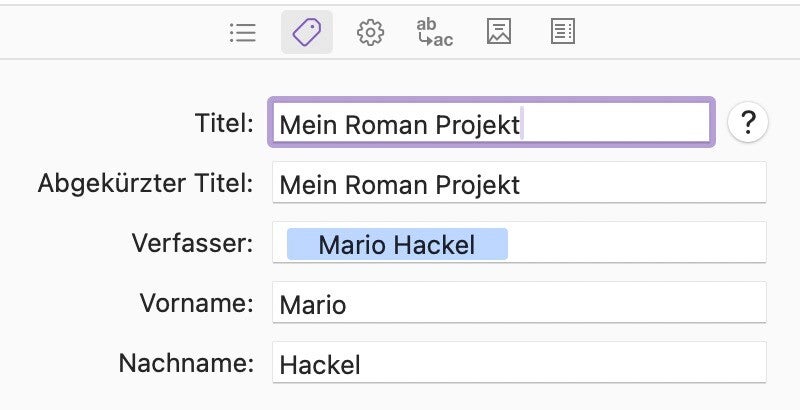Click the Titel: label
Image resolution: width=800 pixels, height=410 pixels.
click(225, 123)
